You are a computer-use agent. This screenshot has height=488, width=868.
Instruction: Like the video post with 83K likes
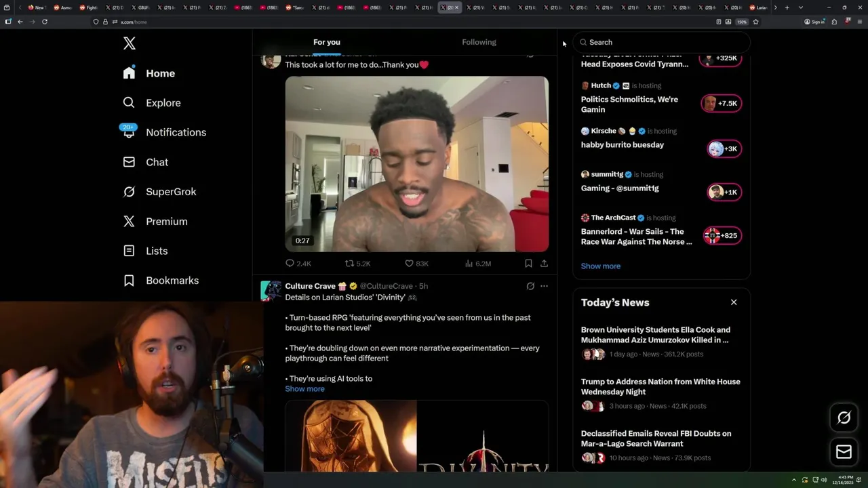point(417,263)
